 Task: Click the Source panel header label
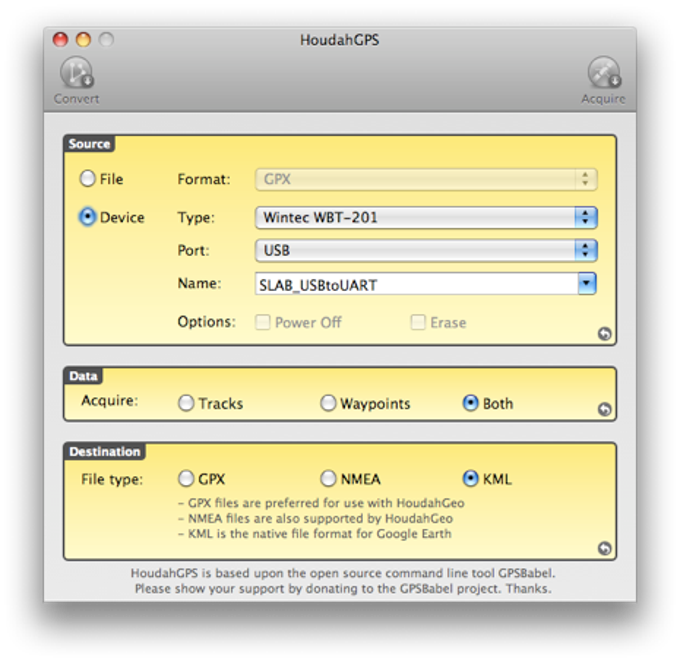pyautogui.click(x=89, y=144)
